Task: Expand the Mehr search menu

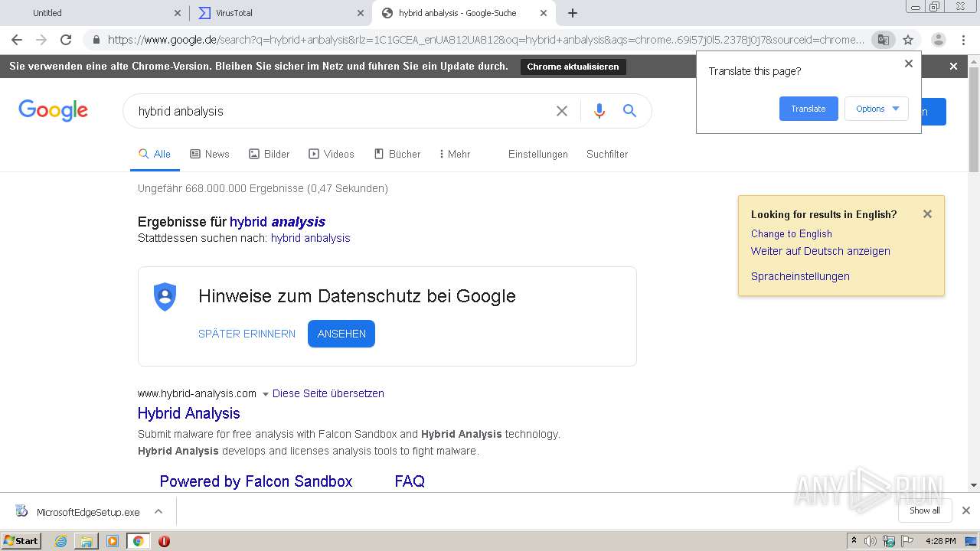Action: pyautogui.click(x=455, y=154)
